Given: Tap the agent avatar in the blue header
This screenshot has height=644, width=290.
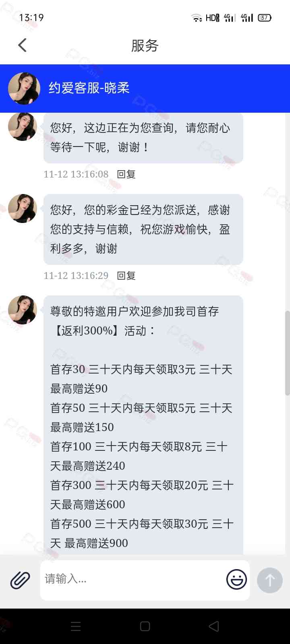Looking at the screenshot, I should click(24, 88).
